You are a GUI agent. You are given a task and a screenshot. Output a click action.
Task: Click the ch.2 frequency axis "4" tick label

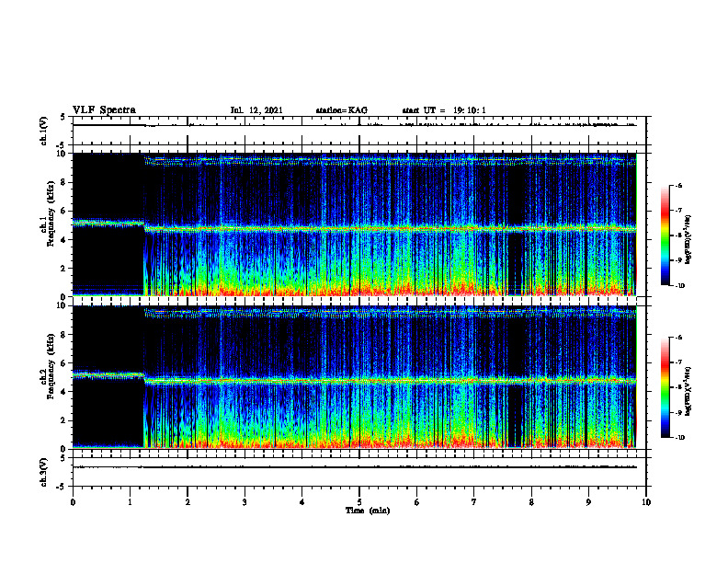point(65,392)
